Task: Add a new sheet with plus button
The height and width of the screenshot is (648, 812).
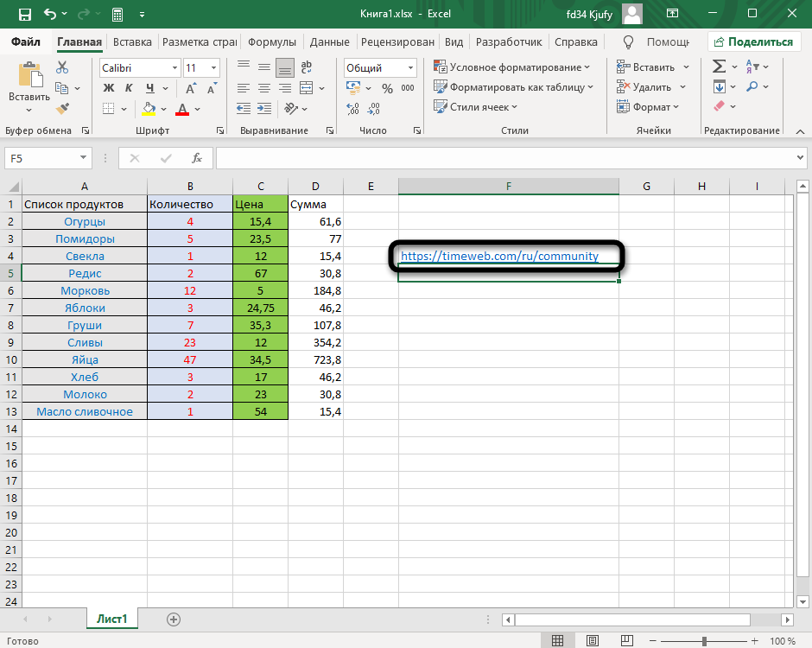Action: pyautogui.click(x=174, y=619)
